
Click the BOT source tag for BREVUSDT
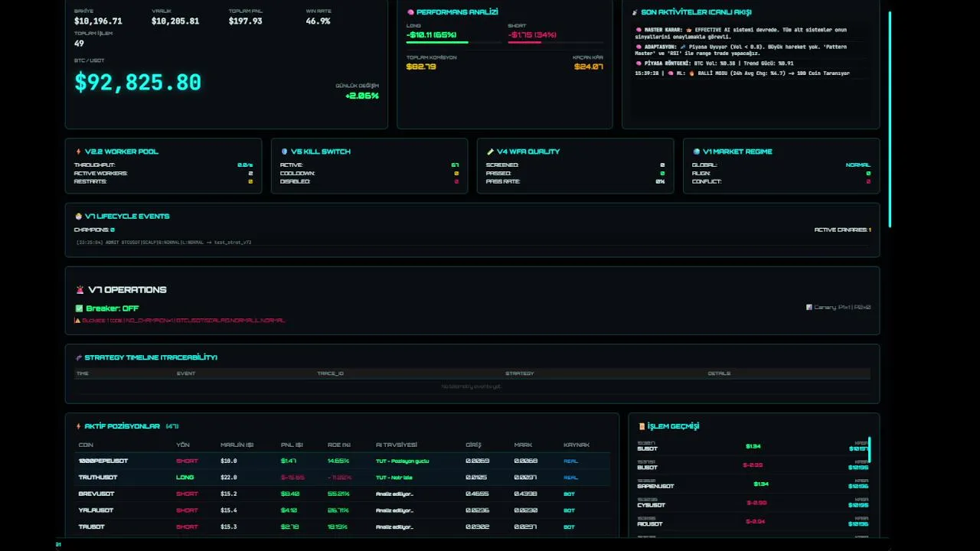coord(569,494)
